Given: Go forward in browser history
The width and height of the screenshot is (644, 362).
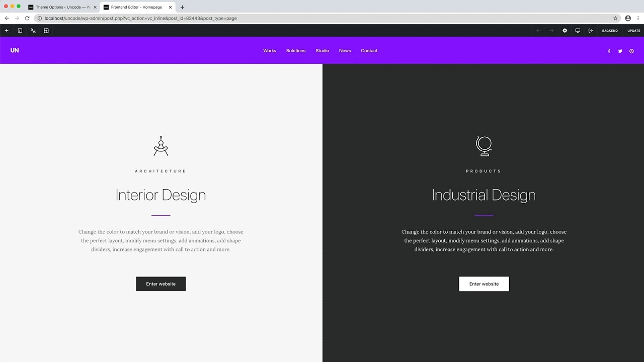Looking at the screenshot, I should [x=17, y=18].
